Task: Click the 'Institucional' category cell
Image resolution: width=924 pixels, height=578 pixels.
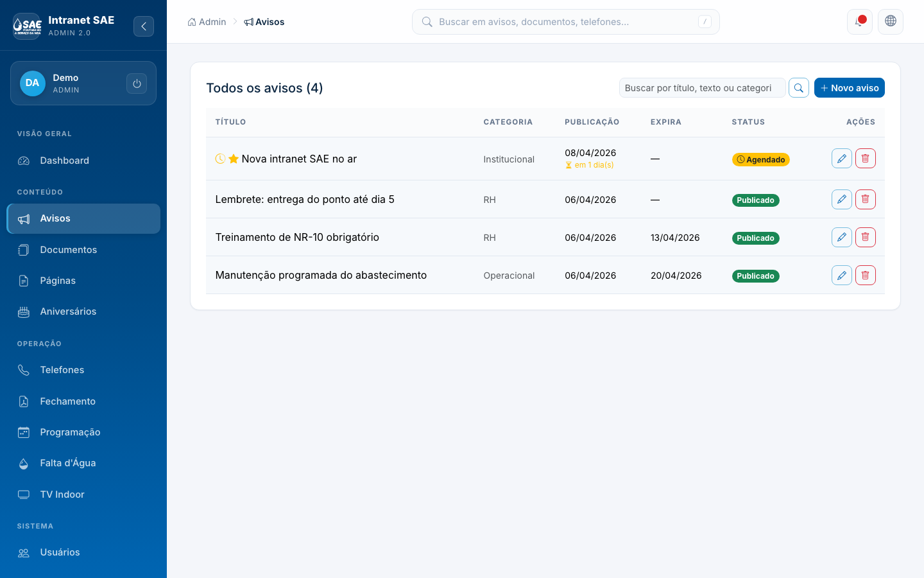Action: click(x=509, y=159)
